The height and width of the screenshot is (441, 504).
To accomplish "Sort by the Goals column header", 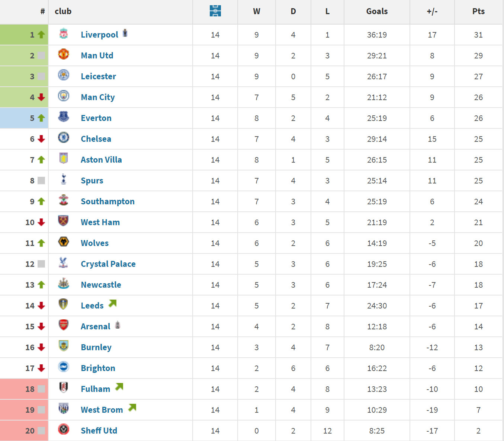I will [377, 11].
